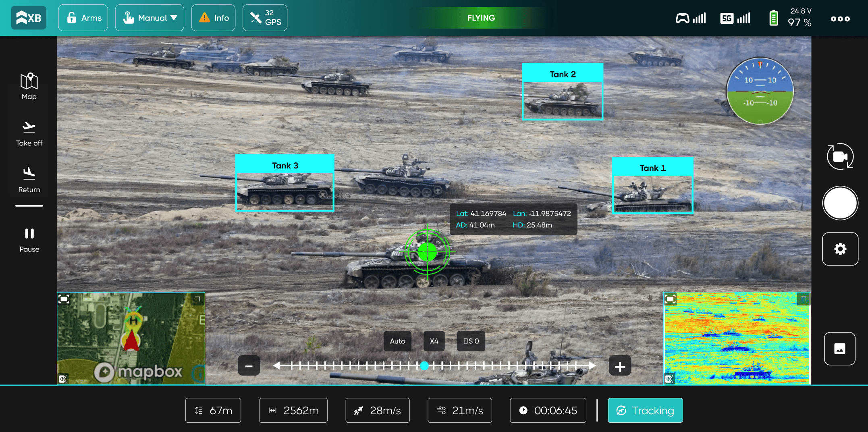This screenshot has height=432, width=868.
Task: Open camera settings gear button
Action: (x=840, y=249)
